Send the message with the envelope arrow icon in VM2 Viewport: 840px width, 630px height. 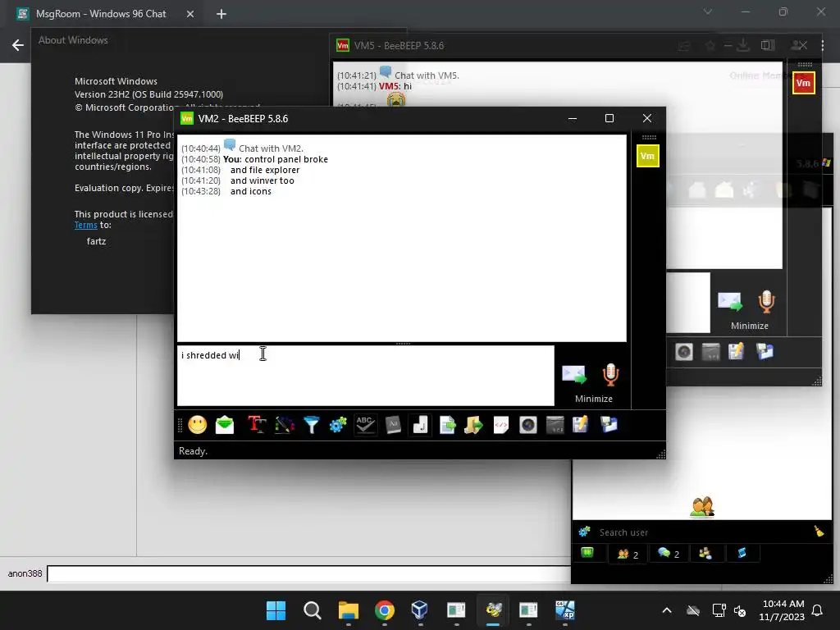click(x=573, y=375)
